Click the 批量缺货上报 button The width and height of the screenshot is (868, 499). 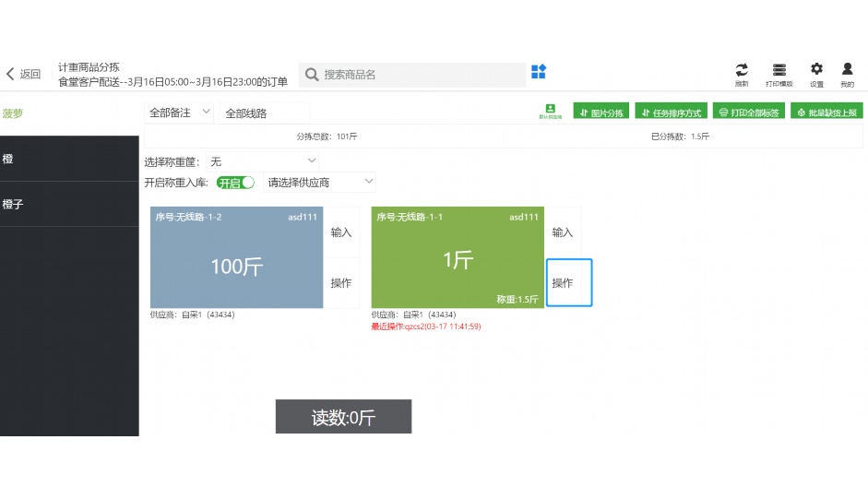[826, 113]
